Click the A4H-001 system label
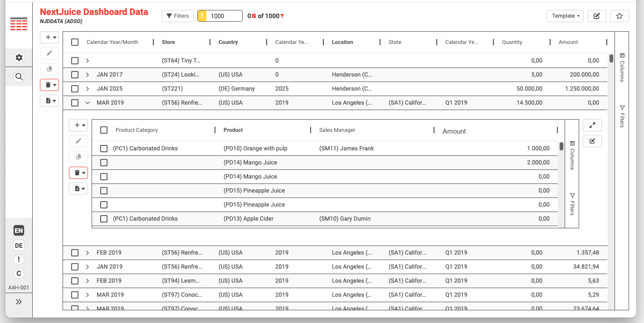Image resolution: width=644 pixels, height=323 pixels. point(19,288)
